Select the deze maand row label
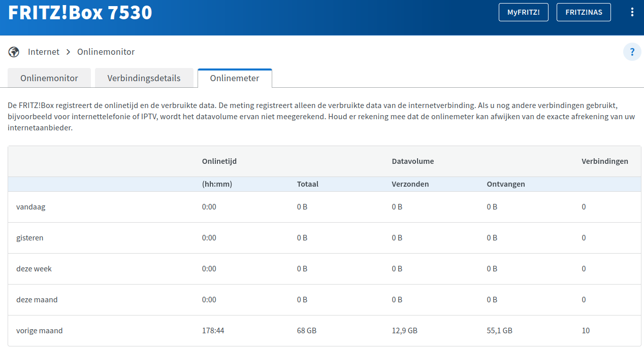 tap(37, 300)
